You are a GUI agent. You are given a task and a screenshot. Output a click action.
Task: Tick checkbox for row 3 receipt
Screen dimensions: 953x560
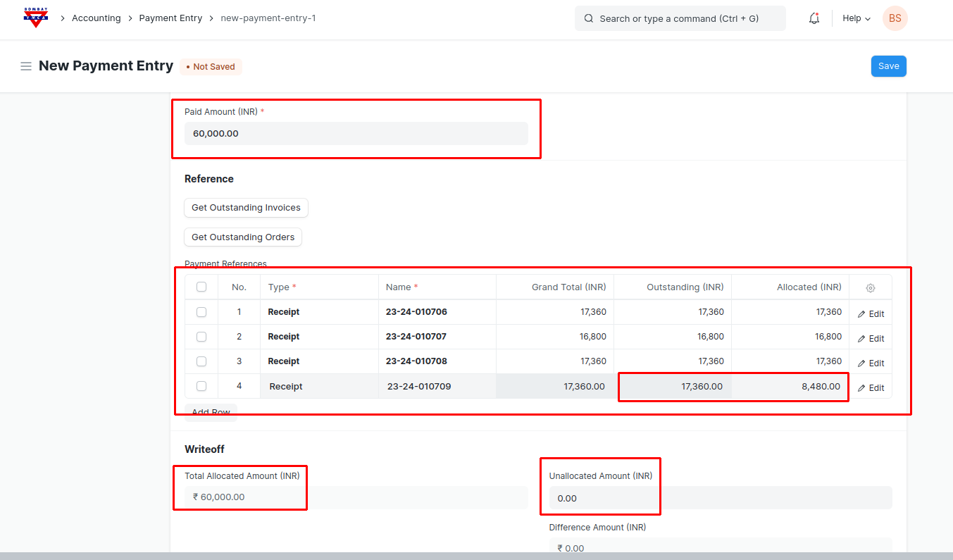pos(201,361)
